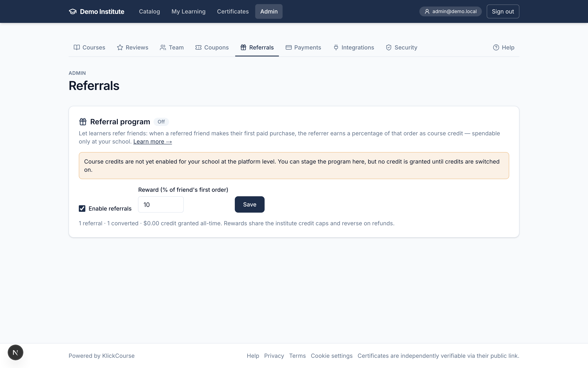This screenshot has height=368, width=588.
Task: Open the Payments admin tab
Action: pos(303,47)
